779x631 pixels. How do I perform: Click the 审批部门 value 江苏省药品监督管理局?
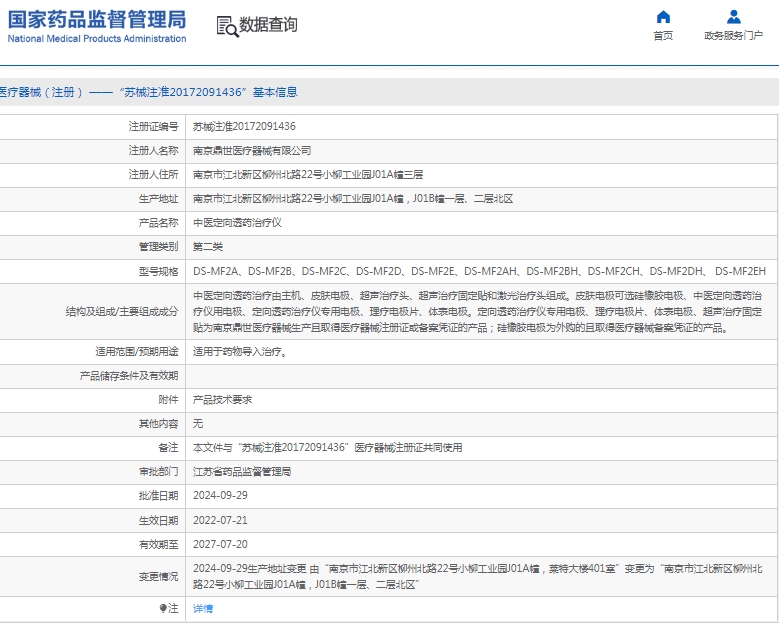point(242,472)
